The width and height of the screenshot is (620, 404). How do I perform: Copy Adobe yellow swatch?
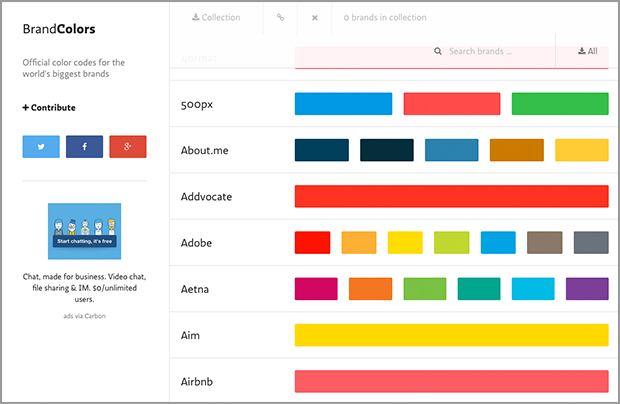(405, 243)
